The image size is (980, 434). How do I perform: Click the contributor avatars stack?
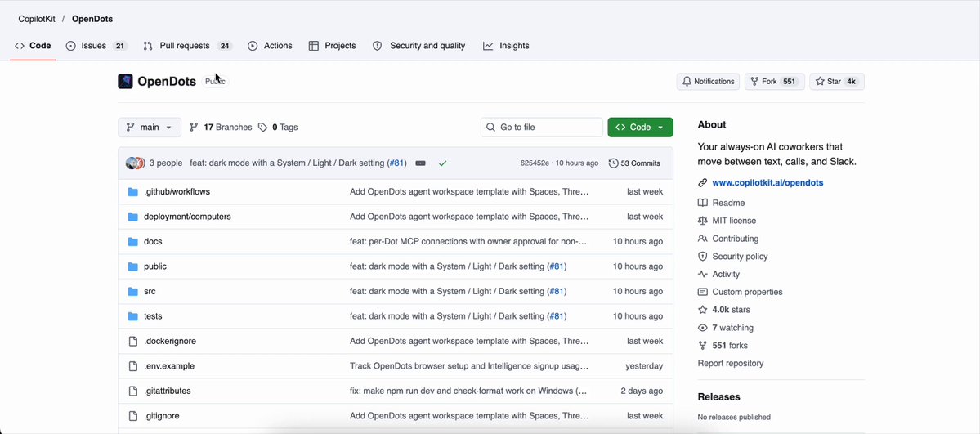click(x=135, y=163)
